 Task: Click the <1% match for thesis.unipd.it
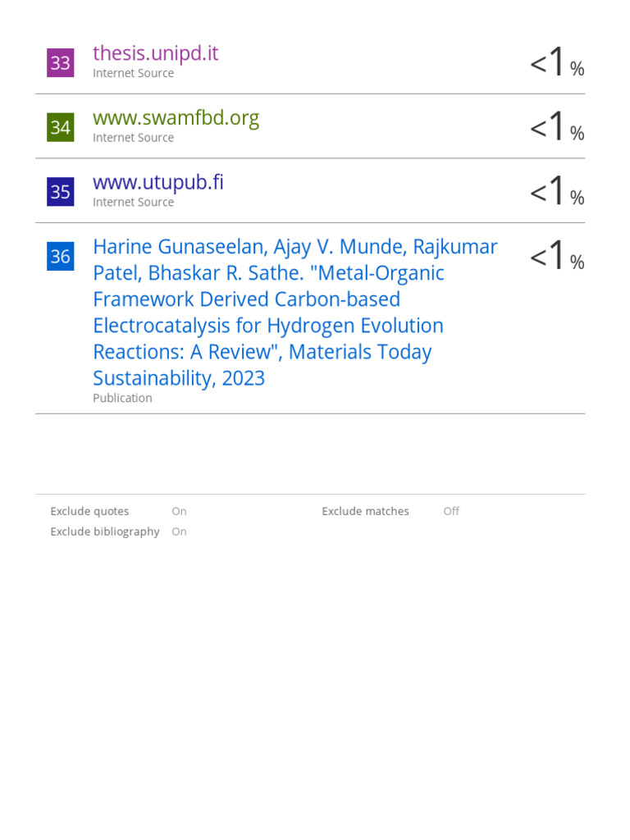click(556, 63)
